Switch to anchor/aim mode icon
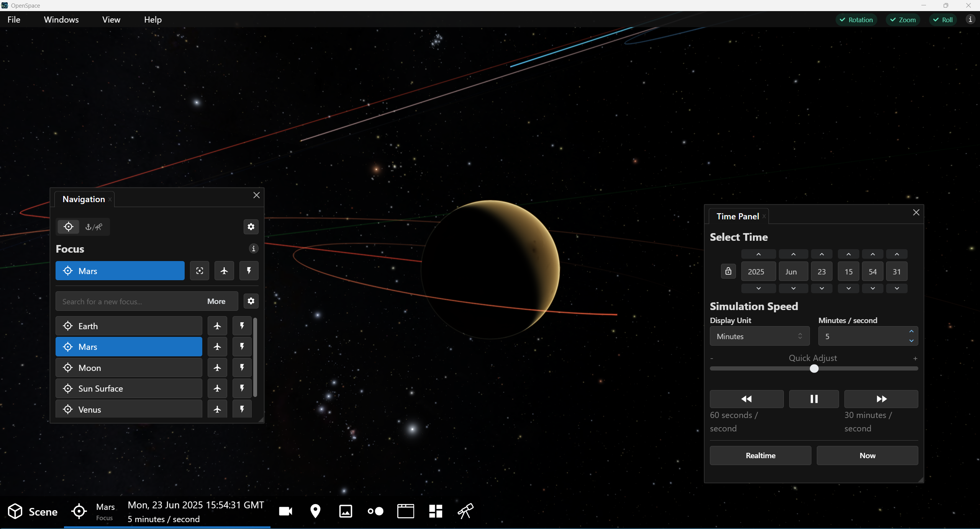Viewport: 980px width, 529px height. pyautogui.click(x=94, y=227)
